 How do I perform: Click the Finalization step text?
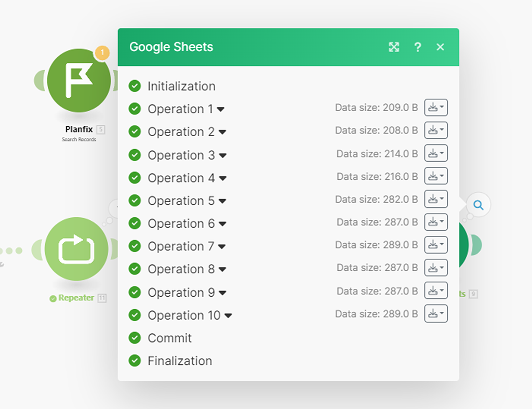180,361
